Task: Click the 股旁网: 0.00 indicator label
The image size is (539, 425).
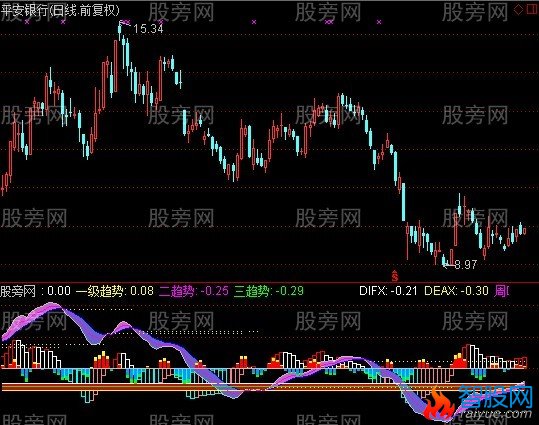Action: click(x=35, y=291)
